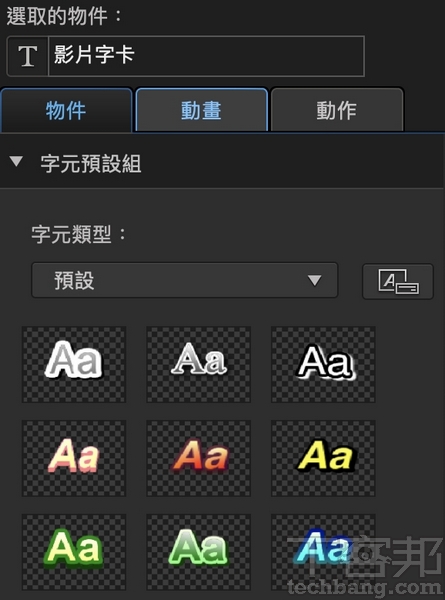Apply the orange red gradient Aa preset

(x=199, y=458)
